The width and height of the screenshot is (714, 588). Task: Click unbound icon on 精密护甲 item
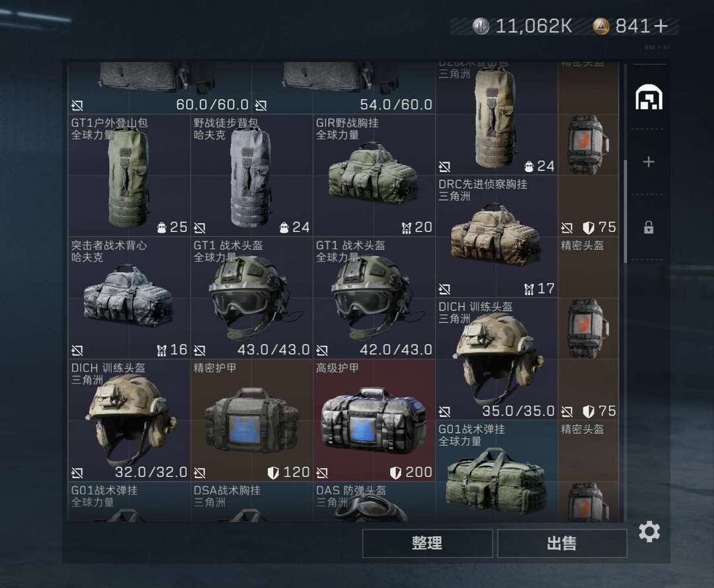pyautogui.click(x=200, y=473)
